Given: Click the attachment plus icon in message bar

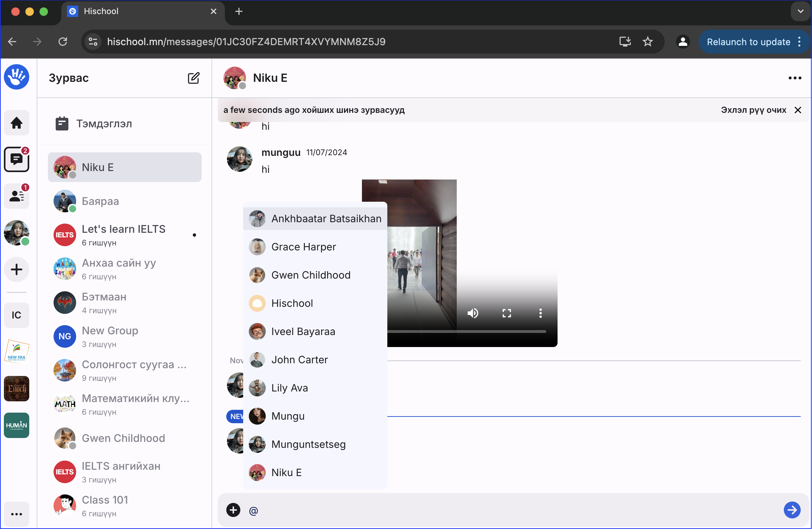Looking at the screenshot, I should (233, 510).
